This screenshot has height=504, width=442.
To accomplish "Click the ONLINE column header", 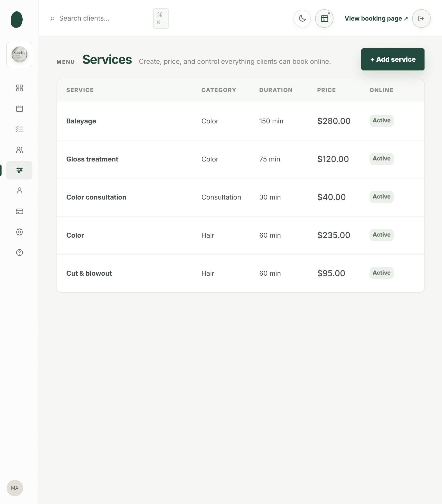I will coord(381,90).
